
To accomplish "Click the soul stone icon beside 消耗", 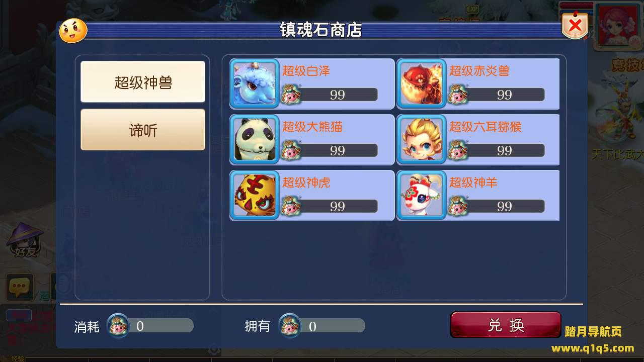I will coord(119,326).
